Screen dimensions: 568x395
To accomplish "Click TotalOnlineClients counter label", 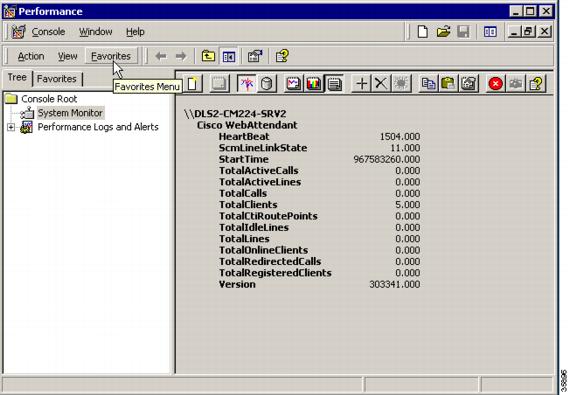I will point(263,250).
